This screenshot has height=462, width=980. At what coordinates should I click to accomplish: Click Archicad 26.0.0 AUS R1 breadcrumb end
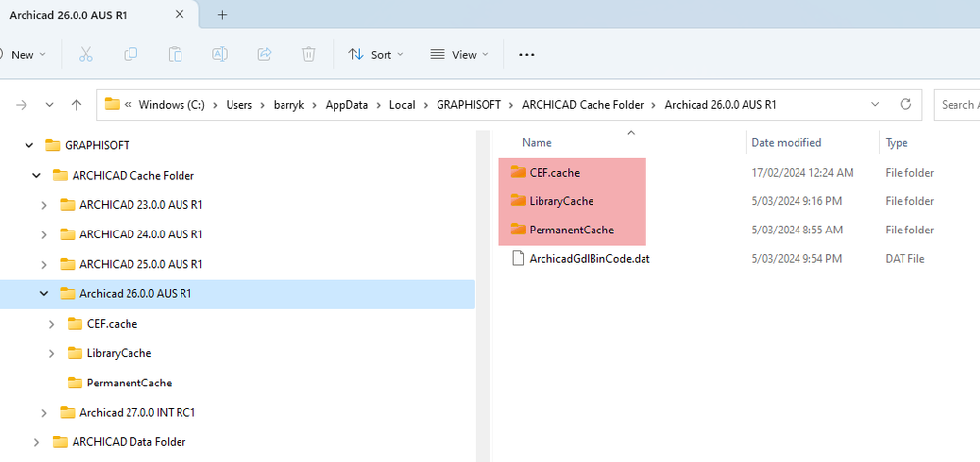pos(720,104)
